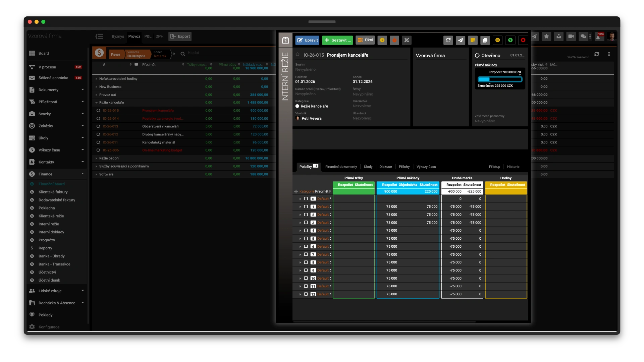Click the duplicate copy icon in detail toolbar
The height and width of the screenshot is (362, 644).
[485, 40]
